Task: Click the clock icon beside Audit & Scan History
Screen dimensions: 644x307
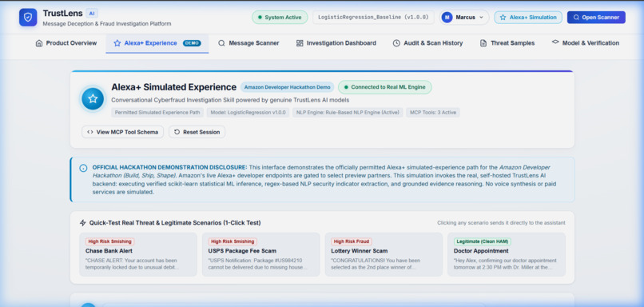Action: point(396,43)
